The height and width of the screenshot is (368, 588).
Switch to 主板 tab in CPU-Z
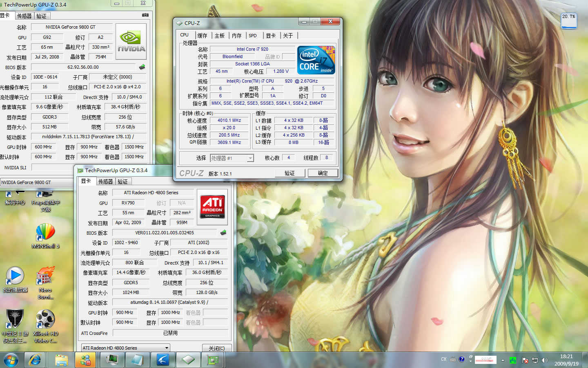tap(220, 36)
